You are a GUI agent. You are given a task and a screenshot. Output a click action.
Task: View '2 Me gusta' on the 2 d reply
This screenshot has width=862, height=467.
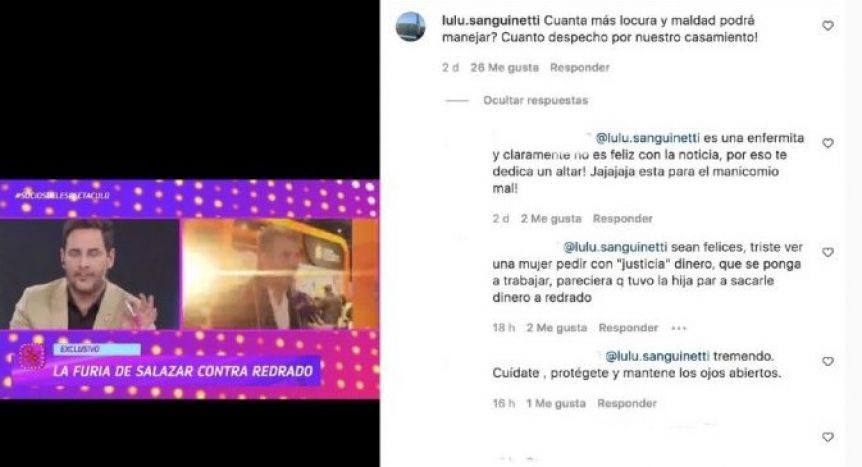click(551, 219)
